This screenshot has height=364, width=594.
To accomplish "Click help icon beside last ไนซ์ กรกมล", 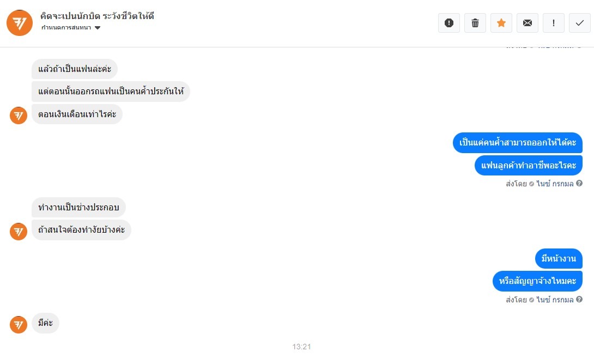I will 579,299.
